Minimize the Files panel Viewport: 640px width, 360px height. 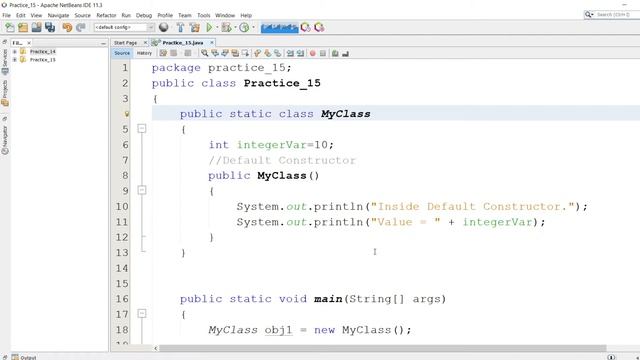(x=103, y=43)
